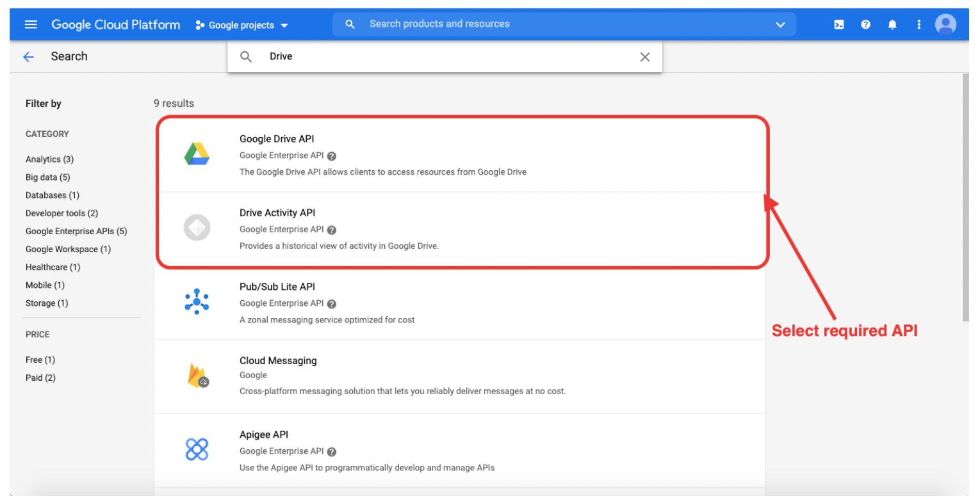Viewport: 980px width, 503px height.
Task: Click the Google Cloud Platform logo text
Action: (x=116, y=24)
